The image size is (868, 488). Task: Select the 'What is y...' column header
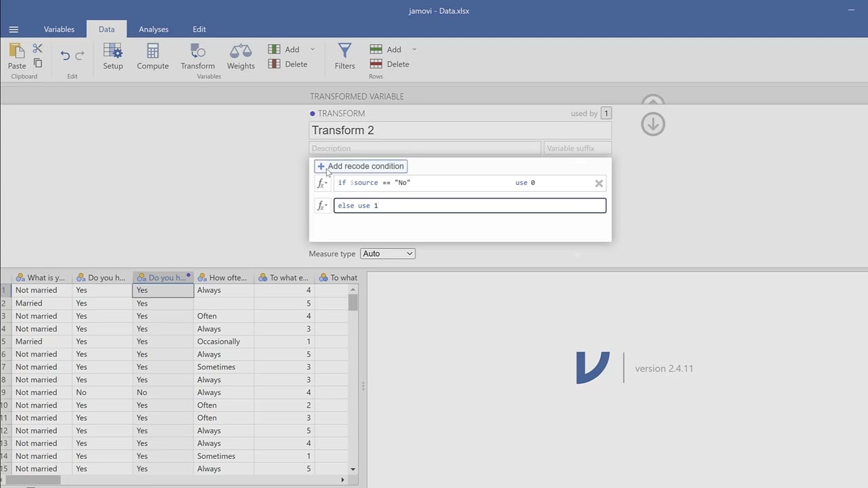pyautogui.click(x=41, y=277)
